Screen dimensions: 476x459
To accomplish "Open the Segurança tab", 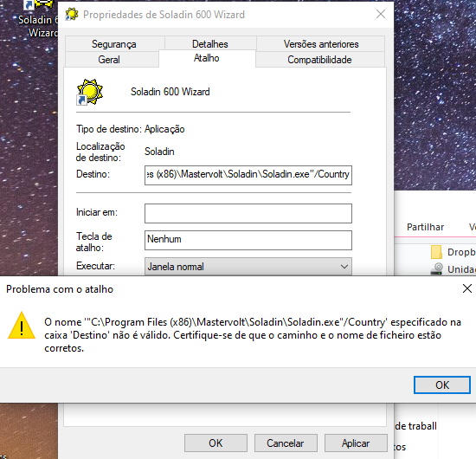I will 114,44.
